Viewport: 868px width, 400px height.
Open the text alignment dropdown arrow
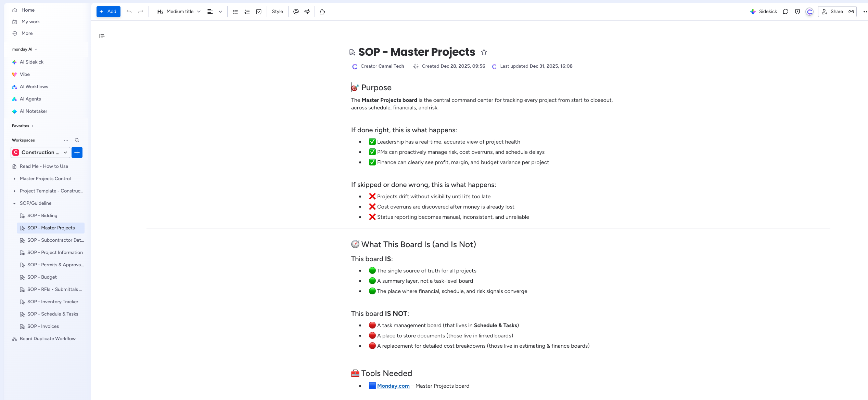click(x=220, y=12)
